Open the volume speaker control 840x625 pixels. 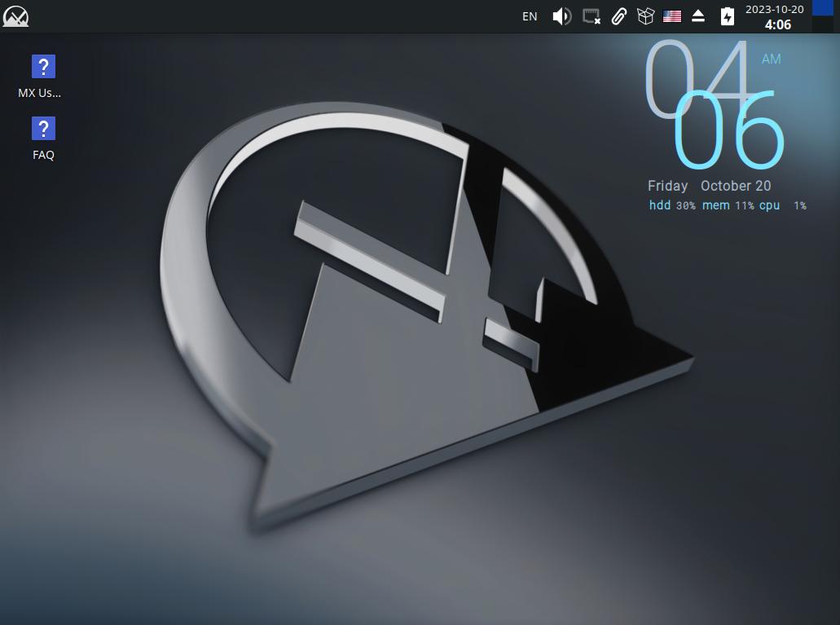click(x=561, y=16)
